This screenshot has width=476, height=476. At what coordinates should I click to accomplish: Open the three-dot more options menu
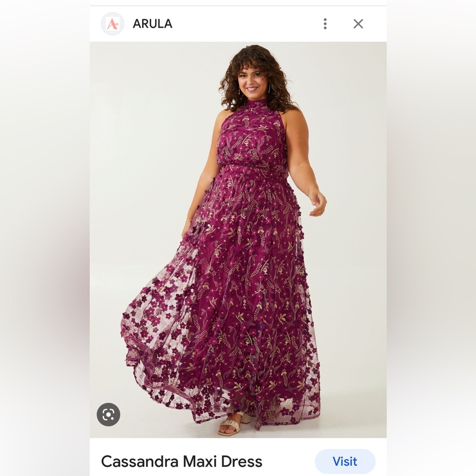pyautogui.click(x=325, y=24)
